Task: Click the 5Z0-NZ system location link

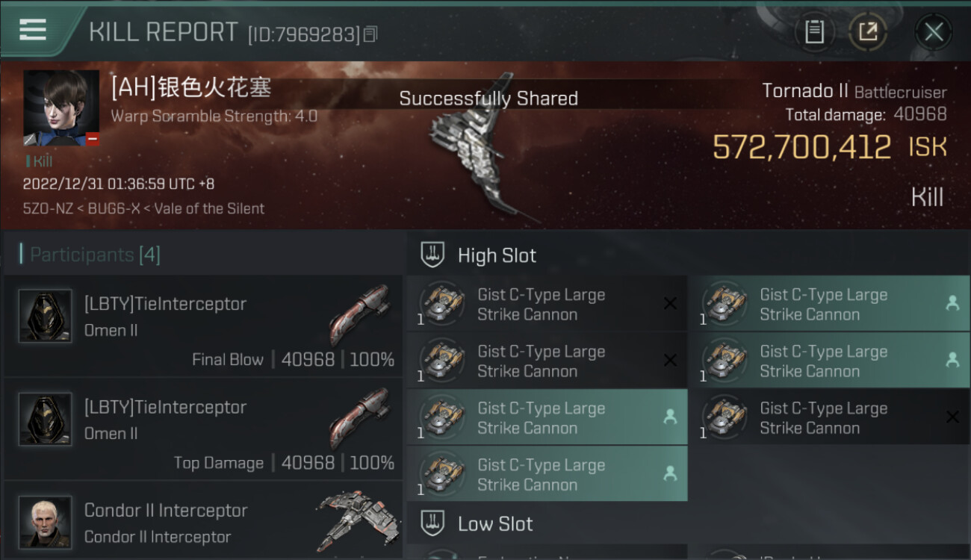Action: [48, 208]
